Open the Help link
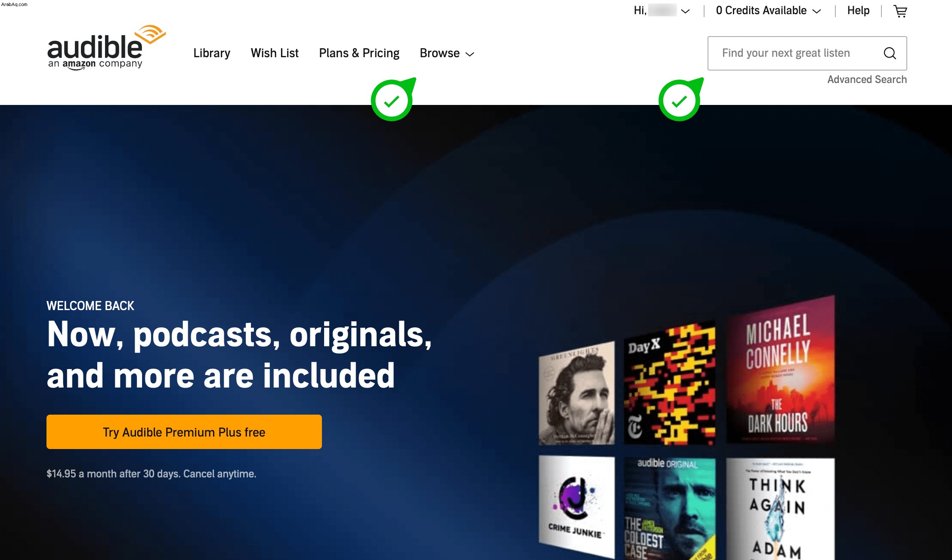Viewport: 952px width, 560px height. (858, 11)
